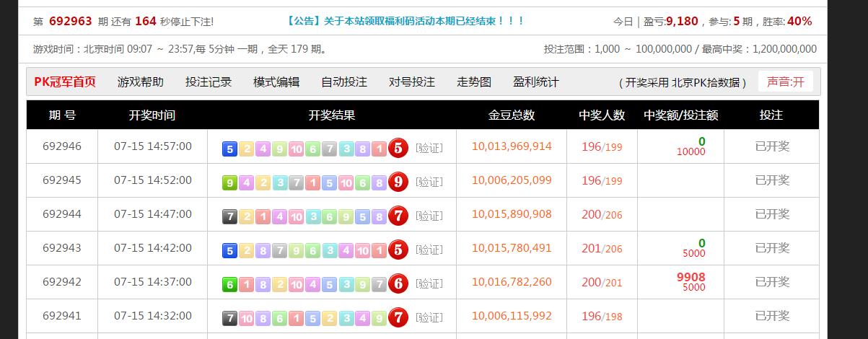Click teal square 3 in row 692943

click(x=329, y=250)
